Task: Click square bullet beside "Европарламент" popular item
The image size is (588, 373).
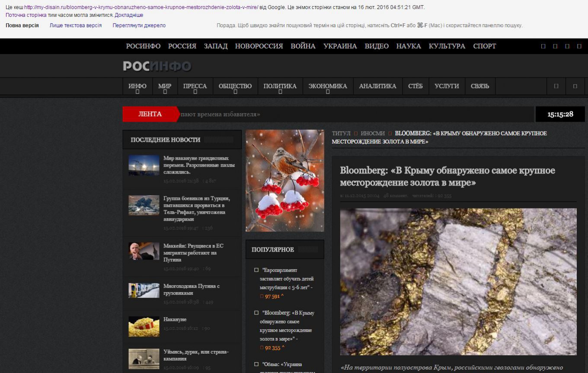Action: (x=256, y=270)
